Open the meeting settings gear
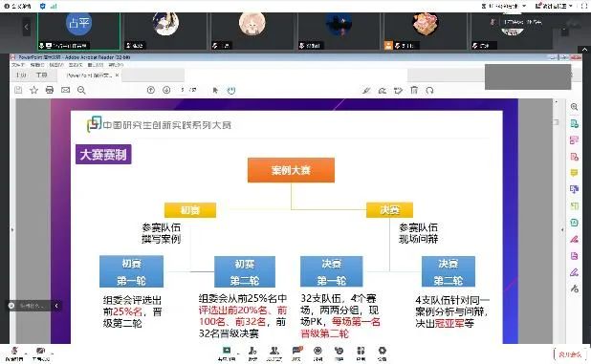This screenshot has height=364, width=591. 382,353
